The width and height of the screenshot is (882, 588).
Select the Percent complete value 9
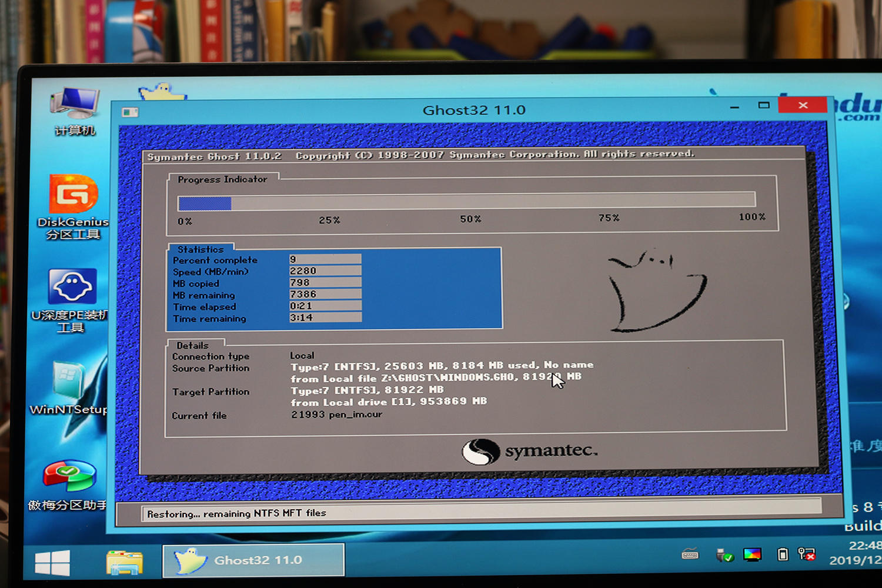click(325, 259)
